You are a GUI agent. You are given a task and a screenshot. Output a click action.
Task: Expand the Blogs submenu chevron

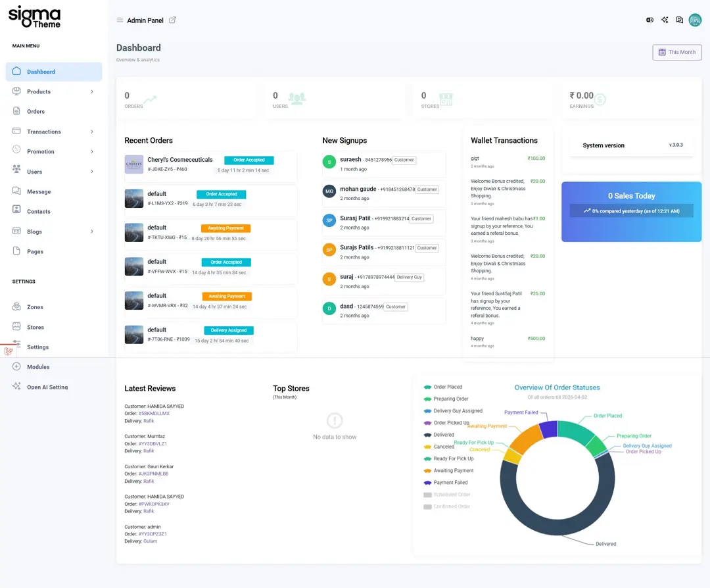tap(92, 232)
